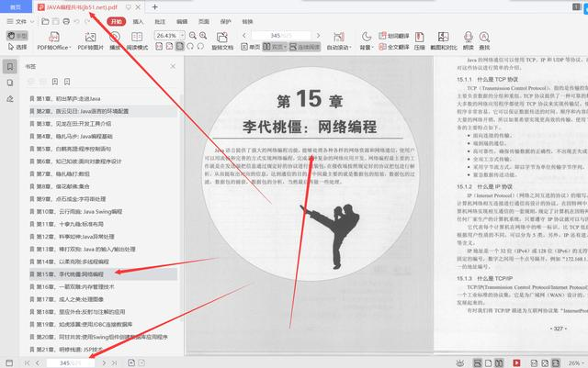Open the 26.43% zoom combo box
This screenshot has height=368, width=588.
tap(169, 35)
